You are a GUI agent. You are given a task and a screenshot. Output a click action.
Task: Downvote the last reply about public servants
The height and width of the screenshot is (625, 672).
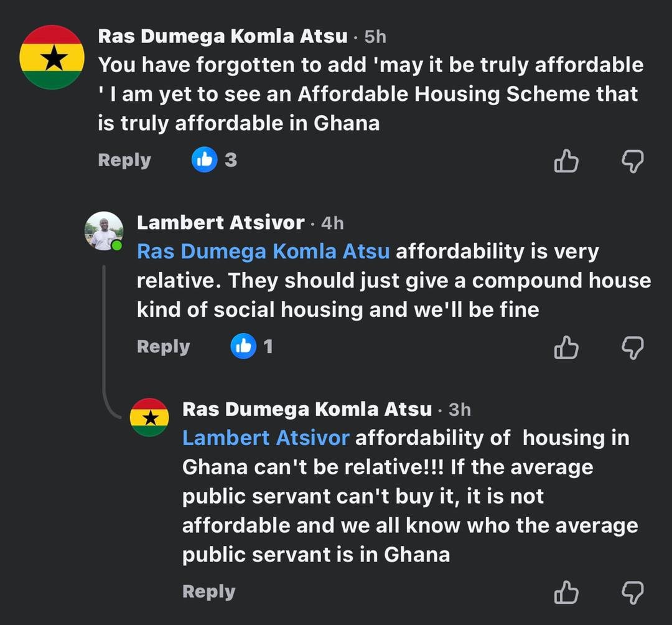point(632,593)
